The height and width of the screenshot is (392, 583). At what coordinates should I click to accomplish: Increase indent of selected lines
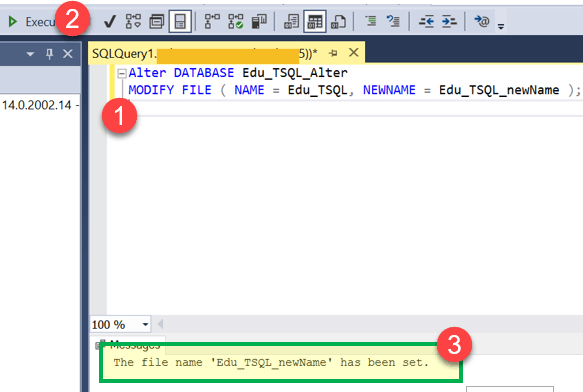click(449, 22)
